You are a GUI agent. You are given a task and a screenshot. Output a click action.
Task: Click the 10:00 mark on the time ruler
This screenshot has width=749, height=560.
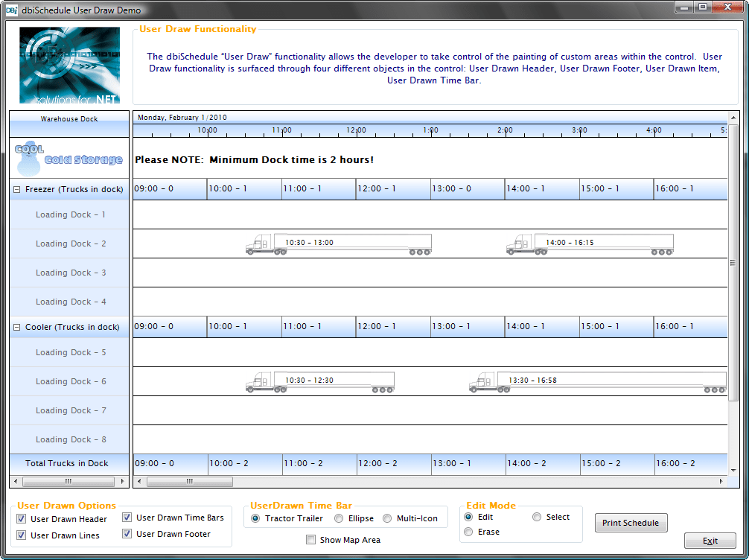pos(207,130)
